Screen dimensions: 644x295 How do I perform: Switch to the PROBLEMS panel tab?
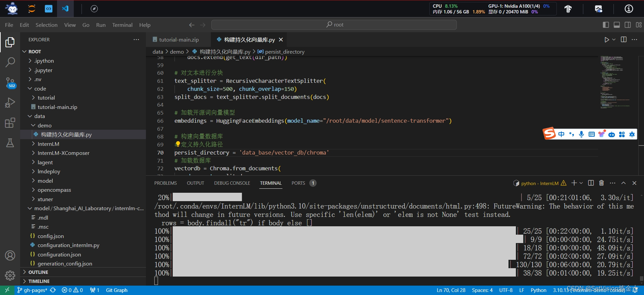tap(165, 183)
